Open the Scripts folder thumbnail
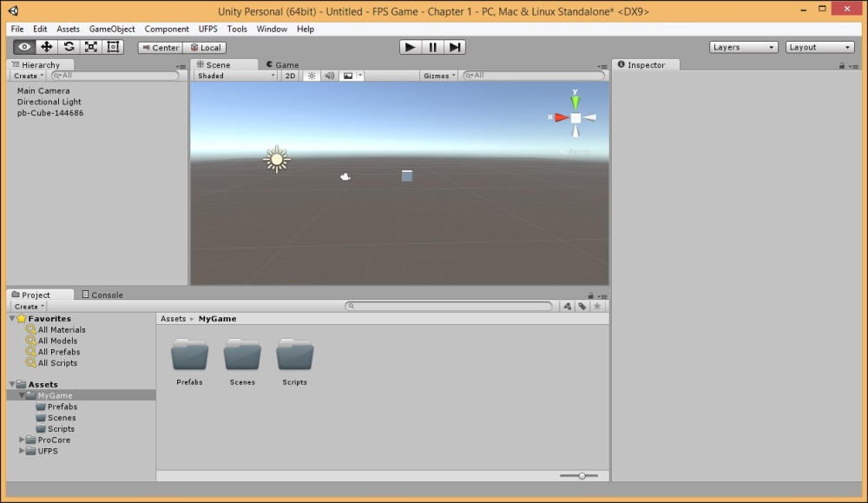This screenshot has height=503, width=868. click(x=294, y=356)
